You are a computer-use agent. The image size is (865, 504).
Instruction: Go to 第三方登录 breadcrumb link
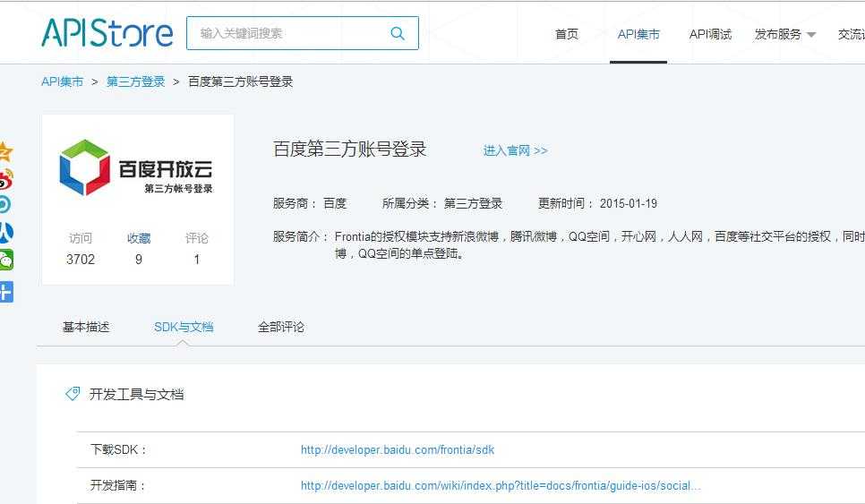tap(136, 81)
